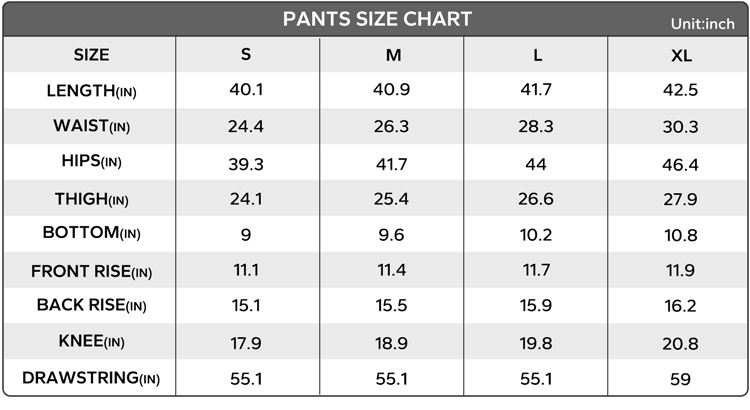
Task: Click the WAIST(IN) row label
Action: (x=91, y=126)
